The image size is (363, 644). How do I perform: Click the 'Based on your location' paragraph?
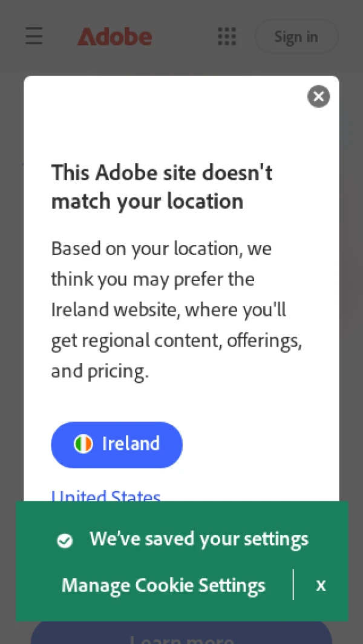[x=177, y=310]
